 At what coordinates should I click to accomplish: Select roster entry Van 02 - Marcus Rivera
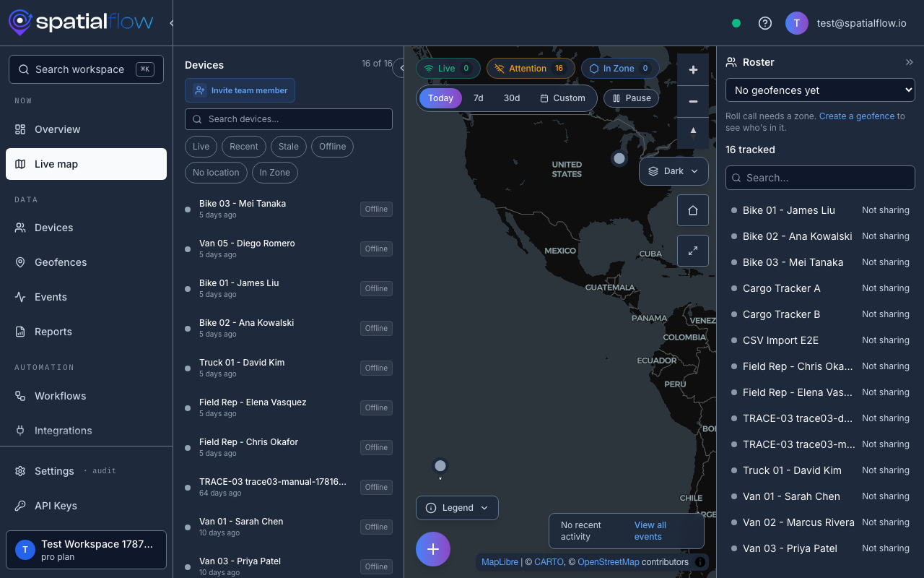[x=820, y=522]
